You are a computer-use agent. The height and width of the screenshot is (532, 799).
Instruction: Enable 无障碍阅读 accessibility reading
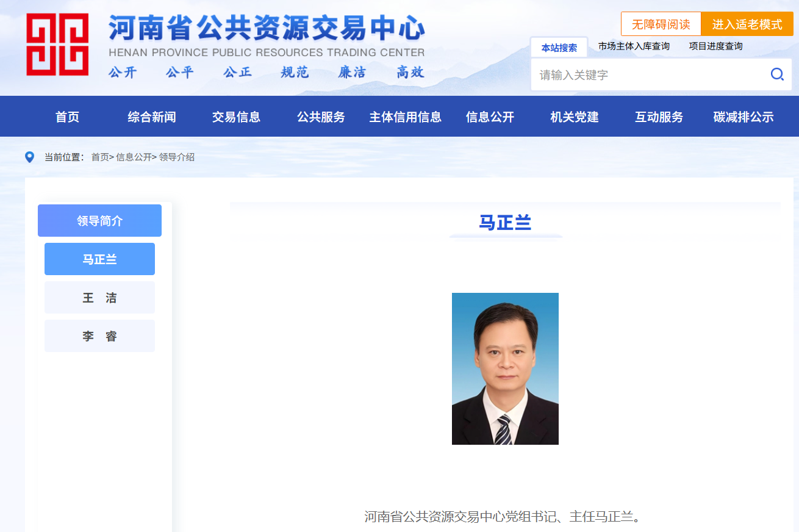coord(661,24)
